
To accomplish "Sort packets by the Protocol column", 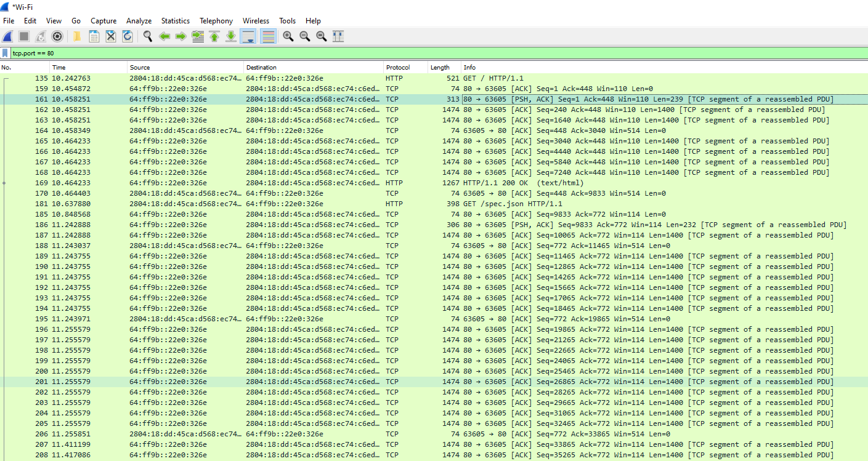I will click(398, 67).
